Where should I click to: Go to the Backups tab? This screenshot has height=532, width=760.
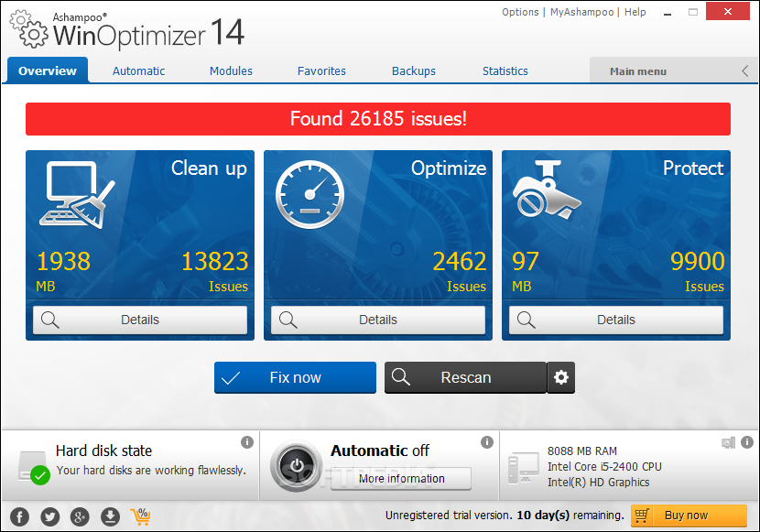pos(414,71)
